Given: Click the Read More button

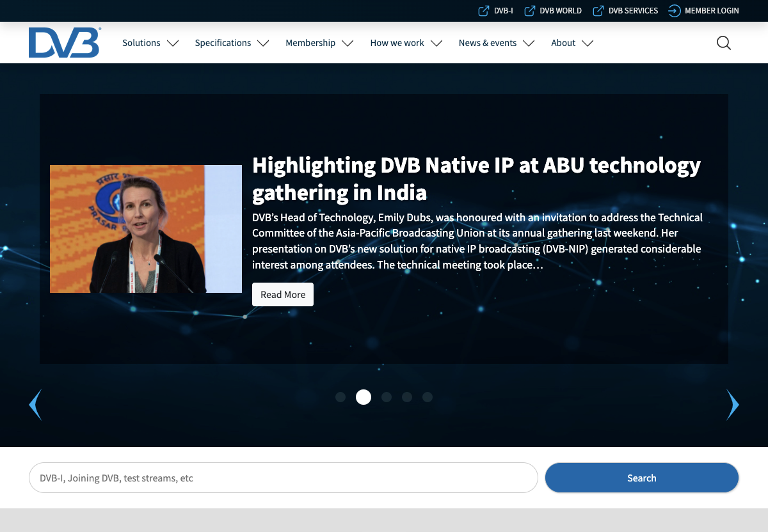Looking at the screenshot, I should [x=282, y=294].
